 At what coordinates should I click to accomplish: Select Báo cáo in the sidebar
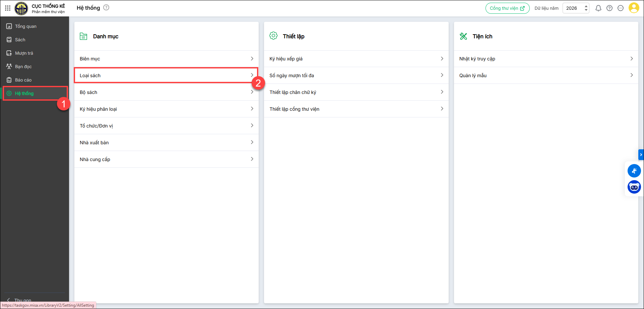pos(23,80)
